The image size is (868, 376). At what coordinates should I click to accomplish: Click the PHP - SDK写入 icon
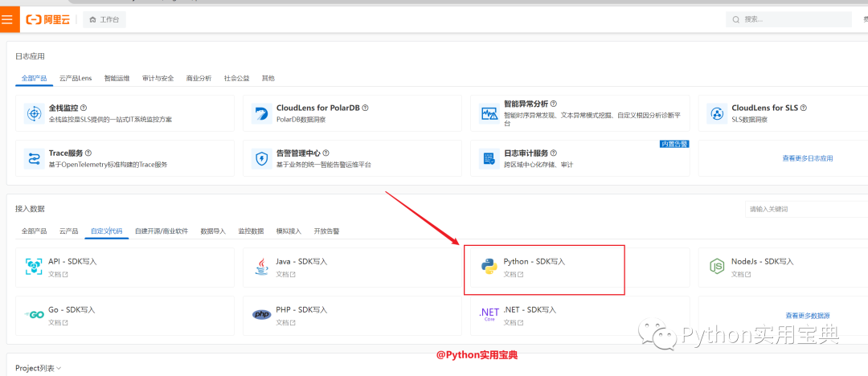coord(261,315)
